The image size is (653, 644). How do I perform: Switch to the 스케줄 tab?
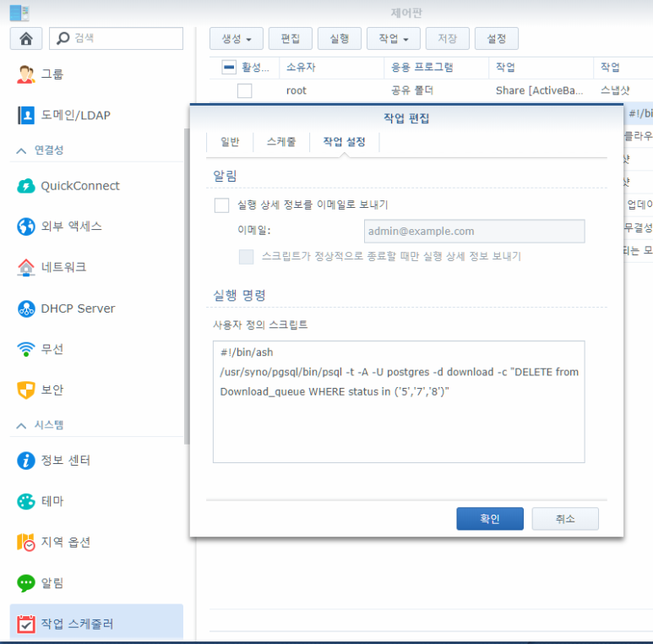pyautogui.click(x=281, y=142)
